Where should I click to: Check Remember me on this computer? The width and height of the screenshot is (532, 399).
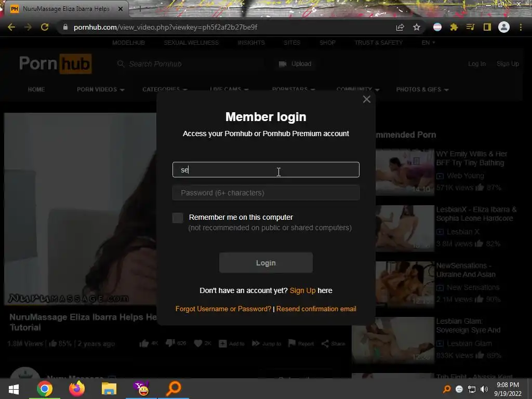[178, 218]
